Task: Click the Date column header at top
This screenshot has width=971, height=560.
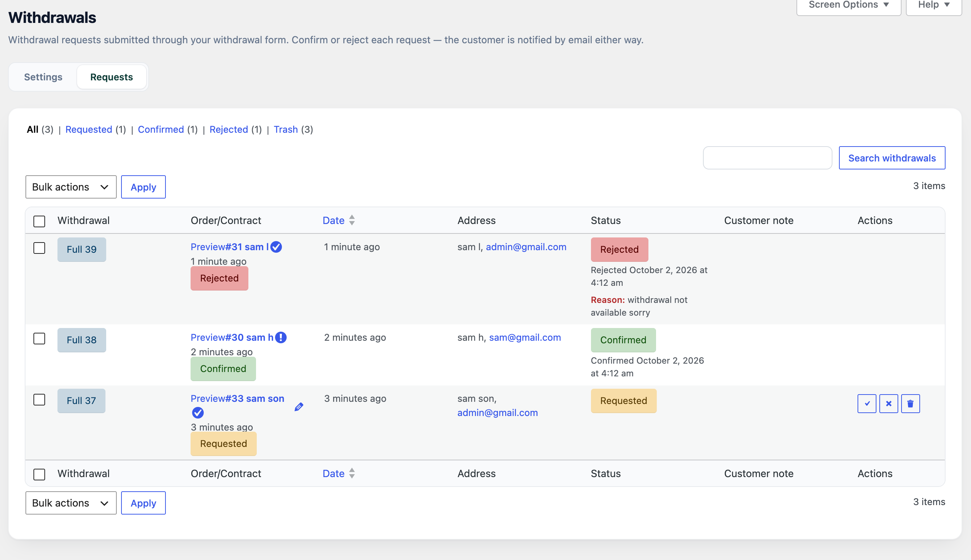Action: [x=333, y=220]
